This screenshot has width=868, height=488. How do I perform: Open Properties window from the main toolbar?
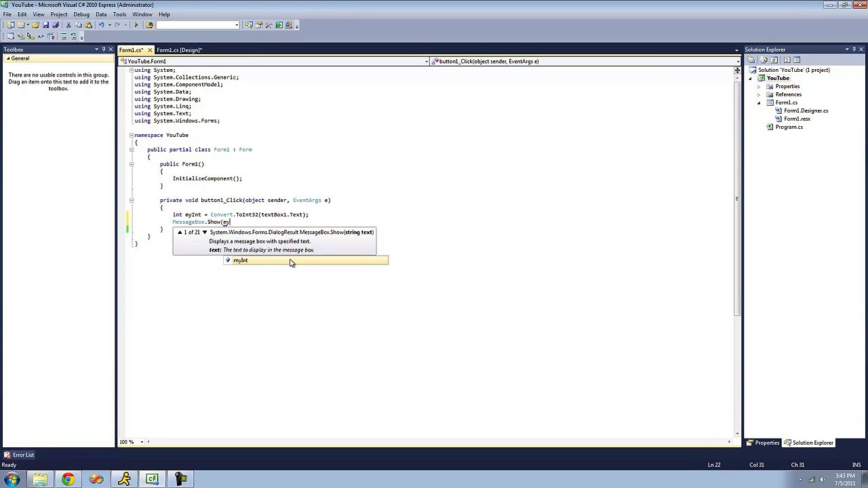[x=259, y=25]
